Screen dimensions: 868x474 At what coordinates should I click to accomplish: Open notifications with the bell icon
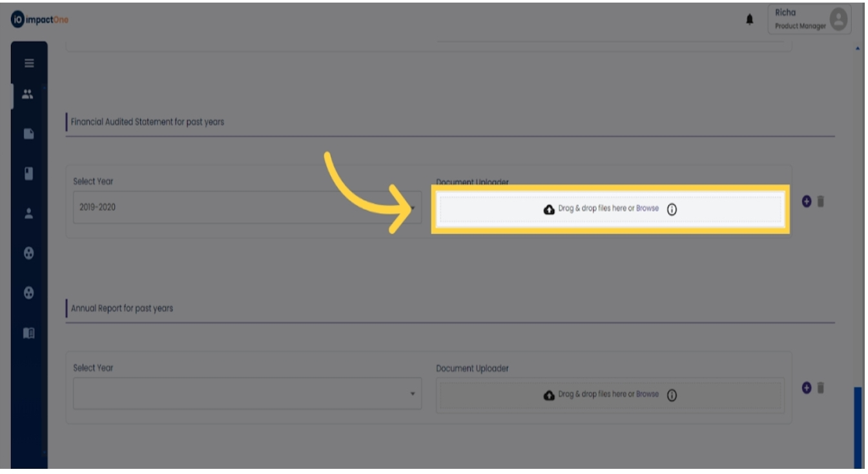click(750, 20)
